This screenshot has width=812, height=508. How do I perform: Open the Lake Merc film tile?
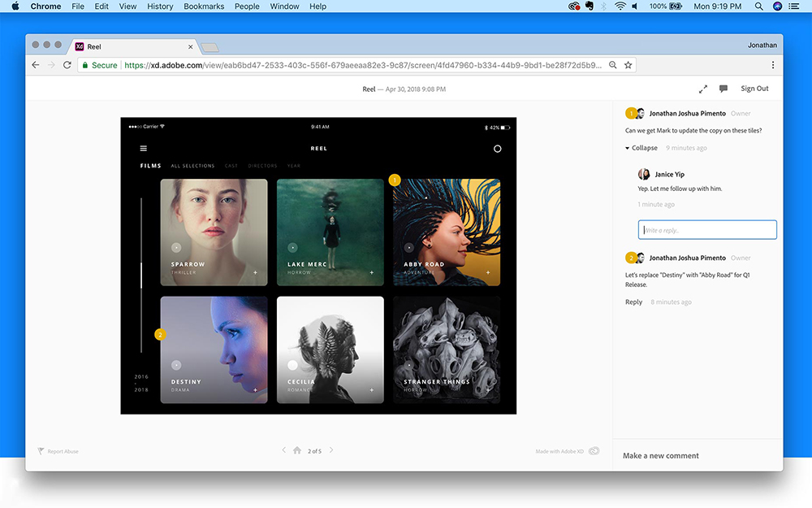(330, 232)
